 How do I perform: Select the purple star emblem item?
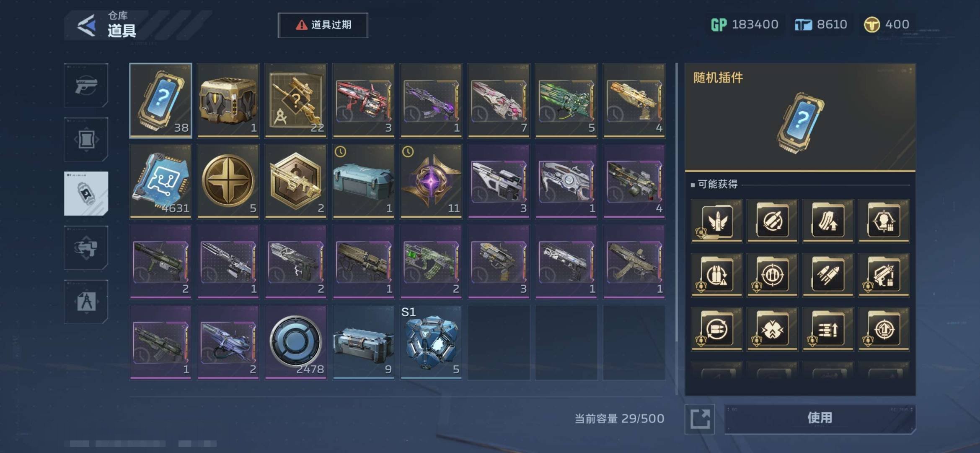(431, 181)
